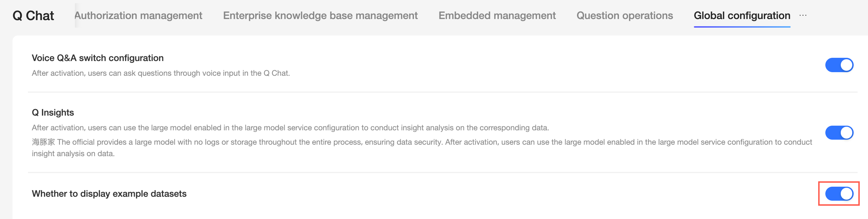Image resolution: width=868 pixels, height=219 pixels.
Task: Click the official large model security paragraph
Action: pos(430,142)
